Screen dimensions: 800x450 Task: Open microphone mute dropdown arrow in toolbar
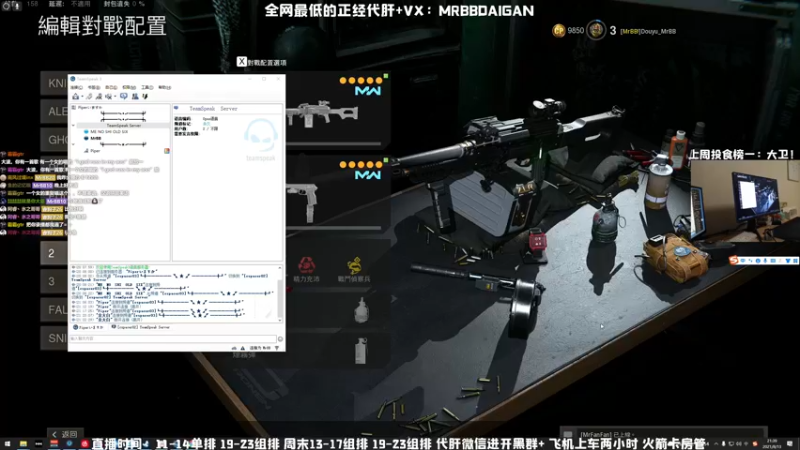115,96
